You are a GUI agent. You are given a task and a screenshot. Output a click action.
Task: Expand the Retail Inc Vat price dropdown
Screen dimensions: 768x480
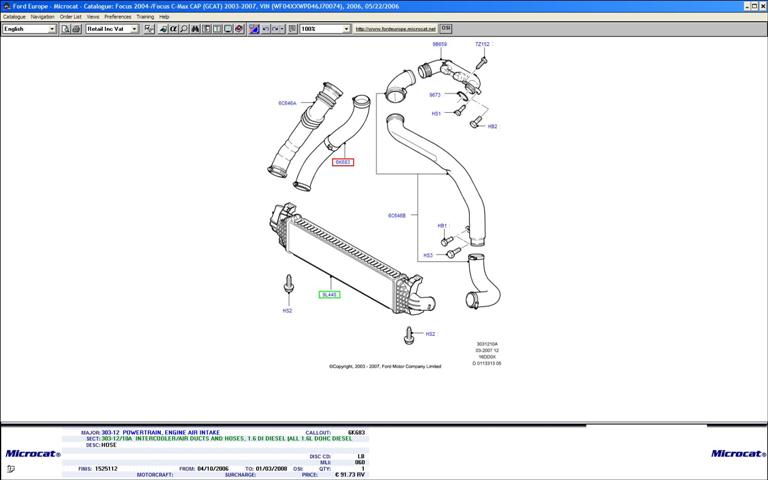pyautogui.click(x=112, y=29)
